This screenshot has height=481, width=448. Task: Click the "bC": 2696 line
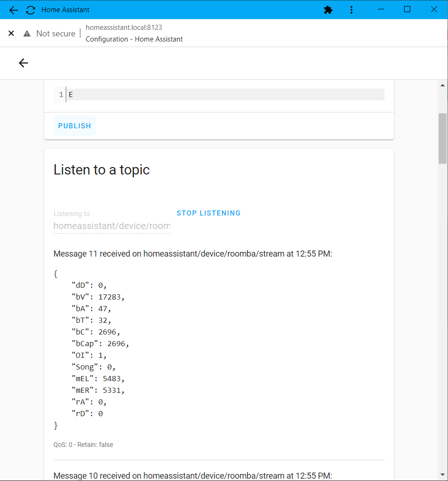[96, 332]
